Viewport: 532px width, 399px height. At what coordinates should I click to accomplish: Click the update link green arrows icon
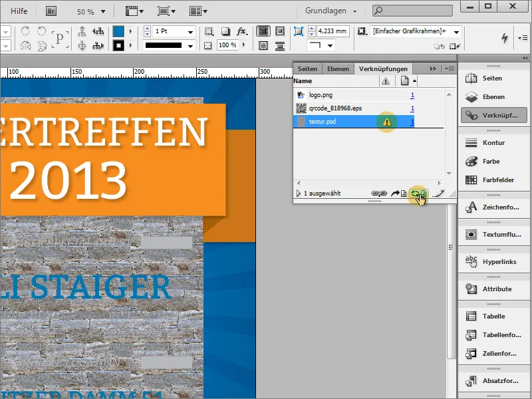(x=418, y=194)
